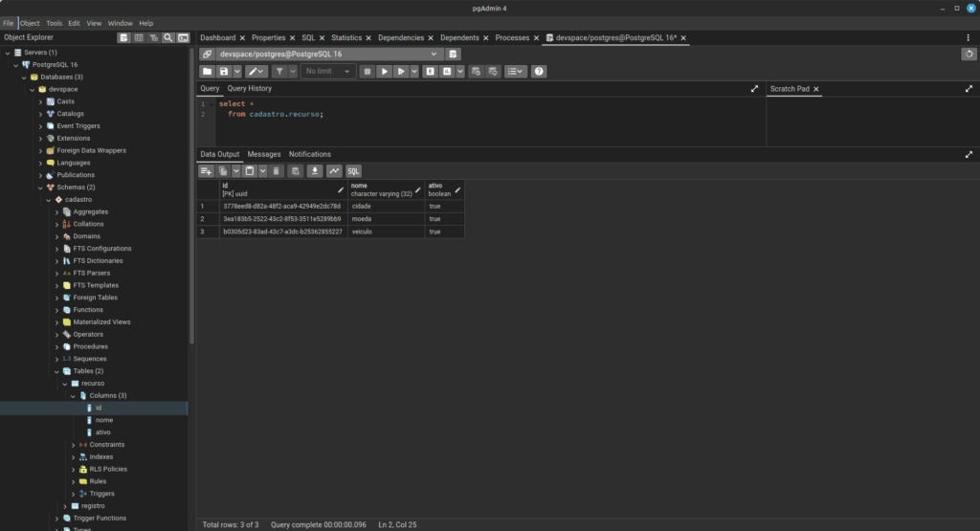The image size is (980, 531).
Task: Click the Rollback transaction icon
Action: click(493, 71)
